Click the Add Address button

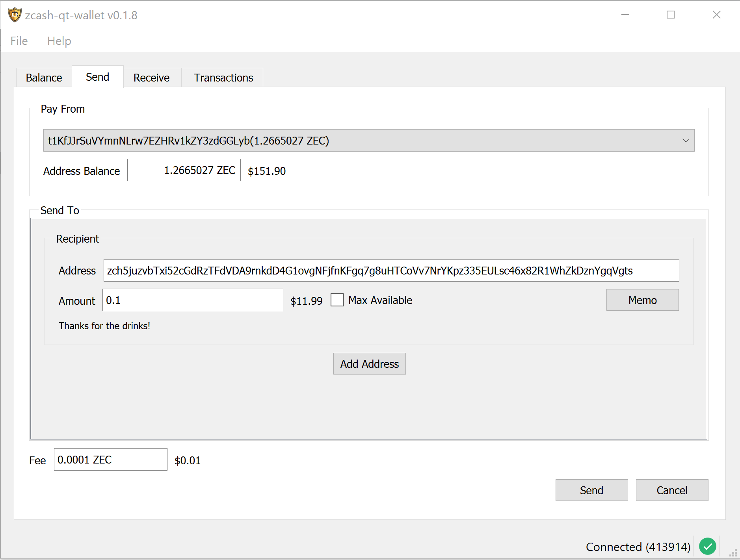coord(369,364)
